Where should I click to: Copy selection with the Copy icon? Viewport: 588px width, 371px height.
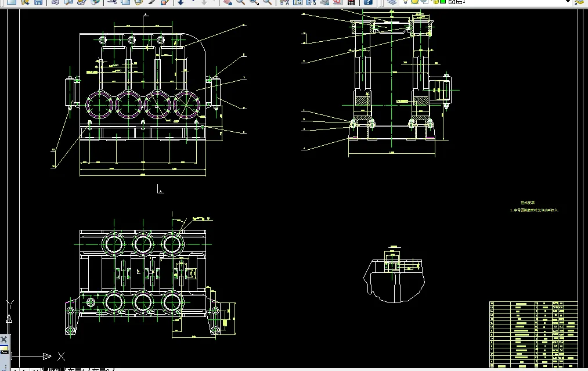tap(125, 2)
